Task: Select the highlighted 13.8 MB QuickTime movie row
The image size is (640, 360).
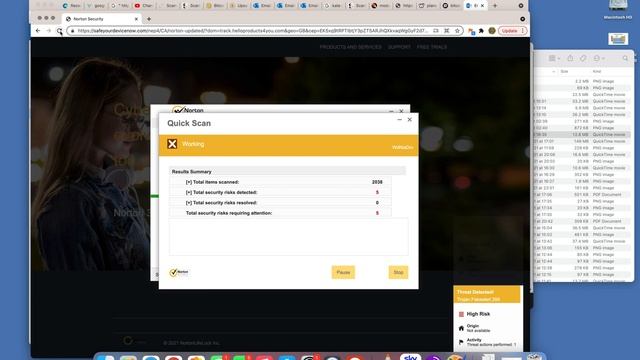Action: tap(582, 134)
